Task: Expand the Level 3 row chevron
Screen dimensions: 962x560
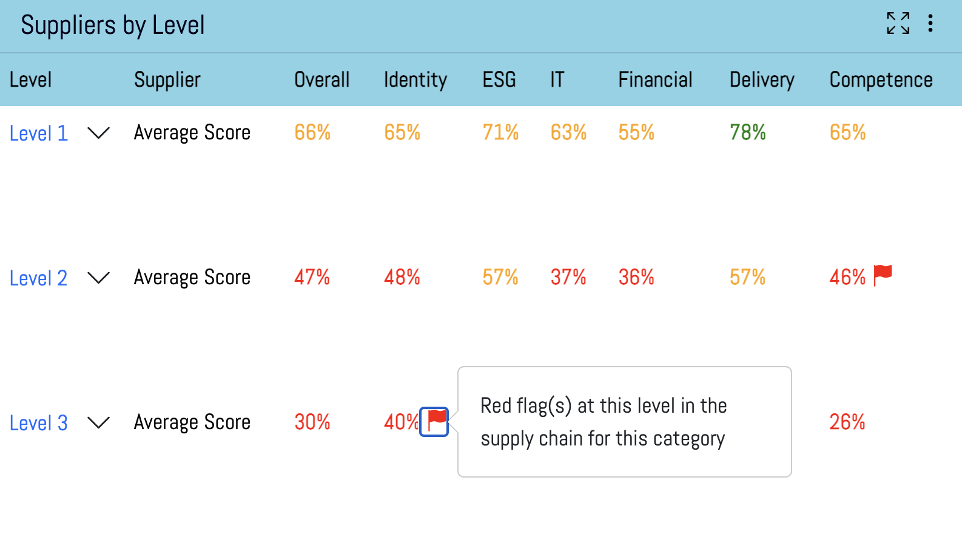Action: (x=98, y=422)
